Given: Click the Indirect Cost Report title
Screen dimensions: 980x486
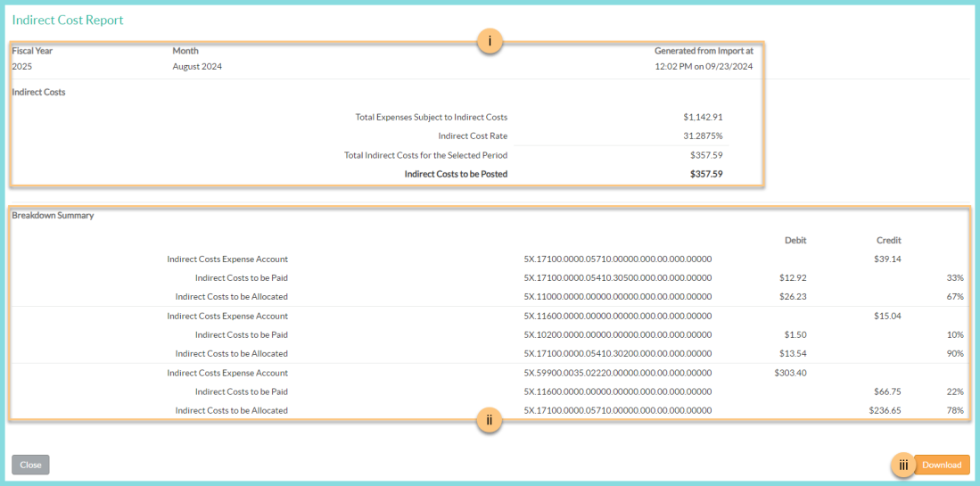Looking at the screenshot, I should [68, 20].
